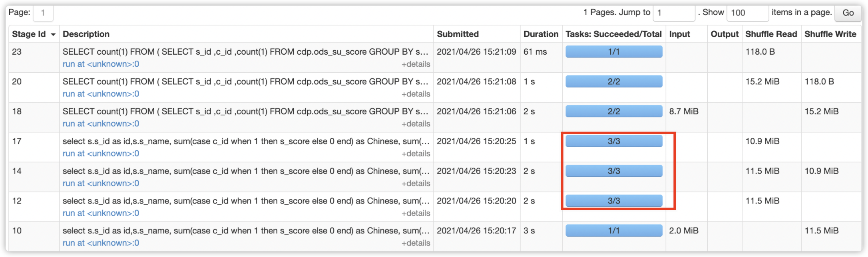Sort by the Duration column header

541,34
